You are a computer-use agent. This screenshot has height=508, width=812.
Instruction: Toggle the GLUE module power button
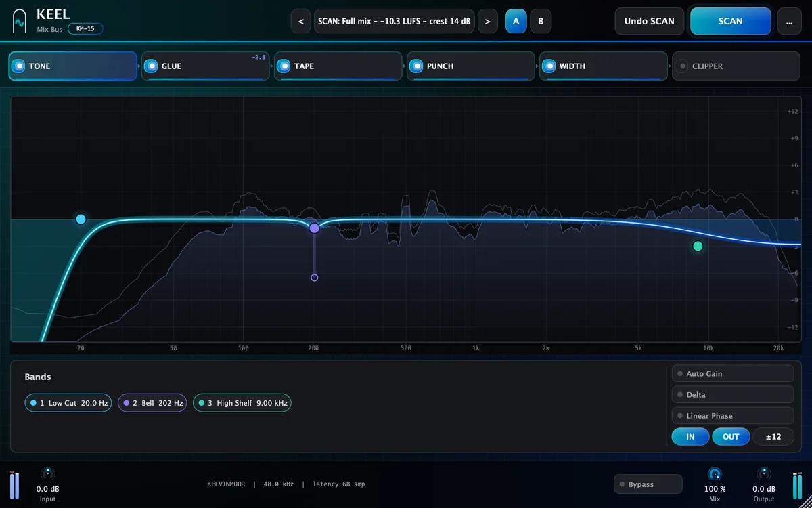pyautogui.click(x=152, y=66)
